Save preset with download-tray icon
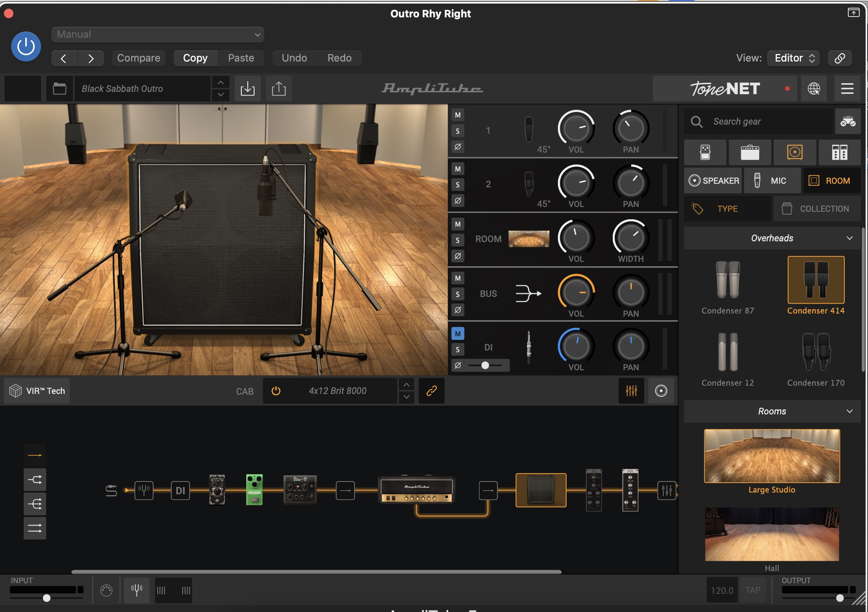This screenshot has height=612, width=868. (x=248, y=89)
